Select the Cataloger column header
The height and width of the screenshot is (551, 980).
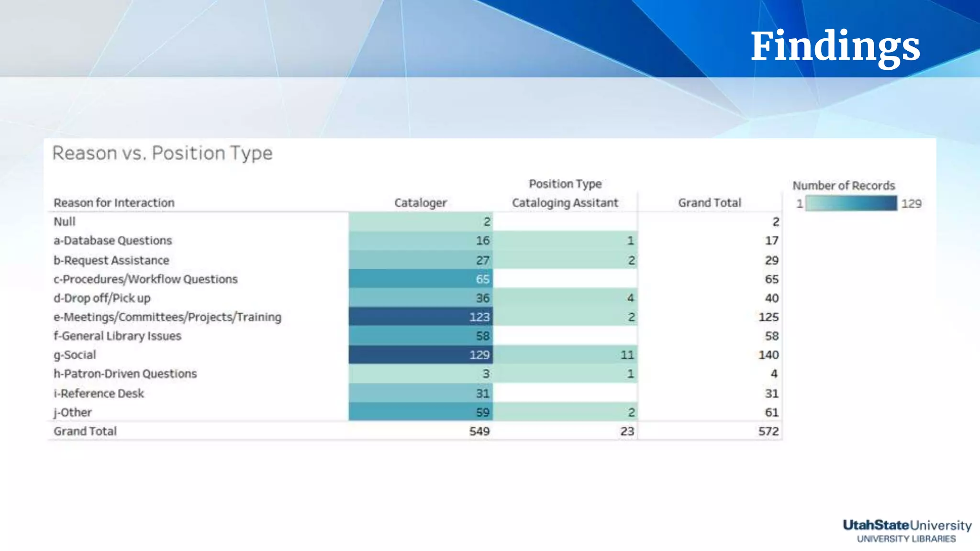(420, 203)
